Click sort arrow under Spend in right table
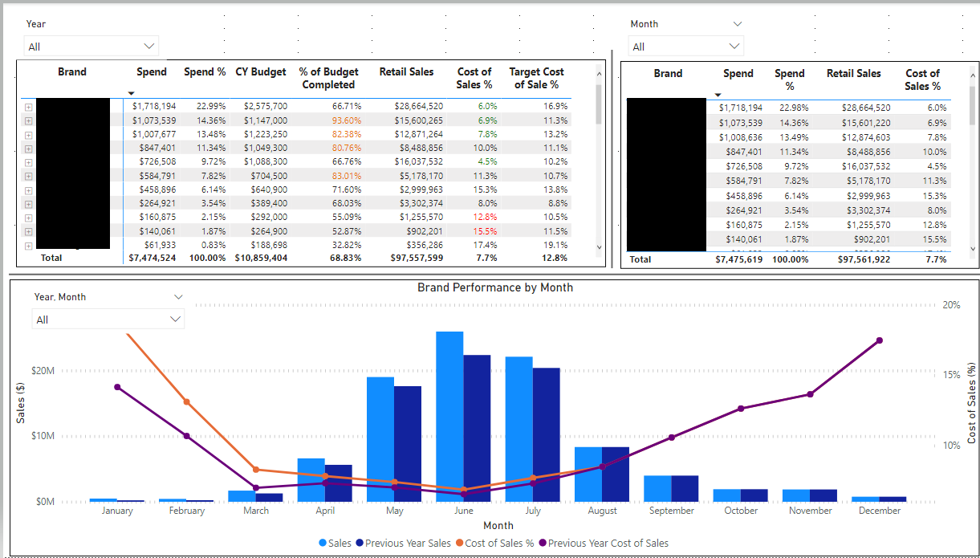Screen dimensions: 980x558 (x=718, y=96)
